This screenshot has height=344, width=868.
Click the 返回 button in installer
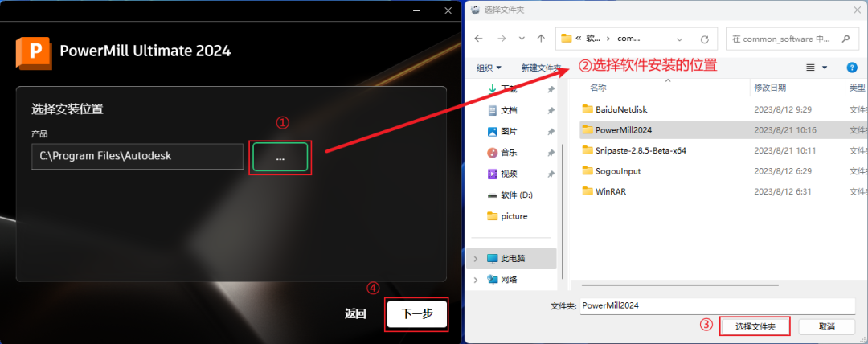[x=355, y=314]
